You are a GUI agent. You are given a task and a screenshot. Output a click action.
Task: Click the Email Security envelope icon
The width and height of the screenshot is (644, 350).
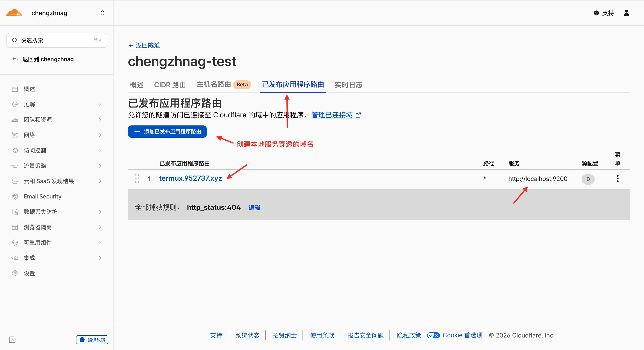(x=15, y=196)
